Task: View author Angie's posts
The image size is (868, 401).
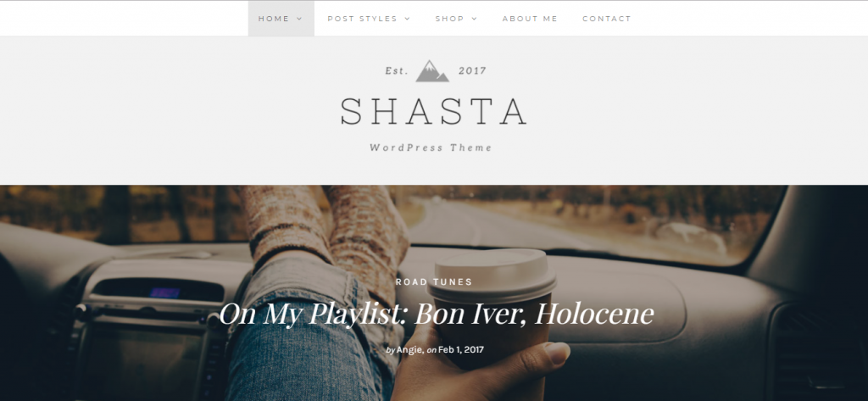Action: click(x=410, y=350)
